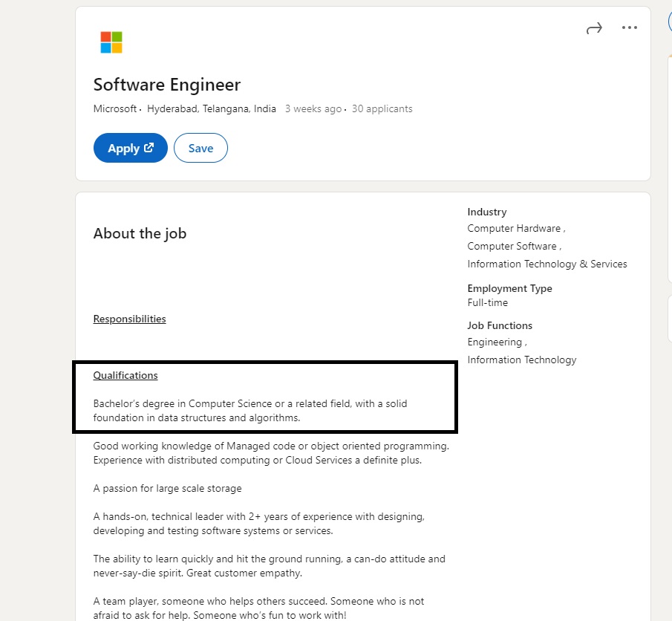Select Computer Software industry
The width and height of the screenshot is (672, 621).
512,246
